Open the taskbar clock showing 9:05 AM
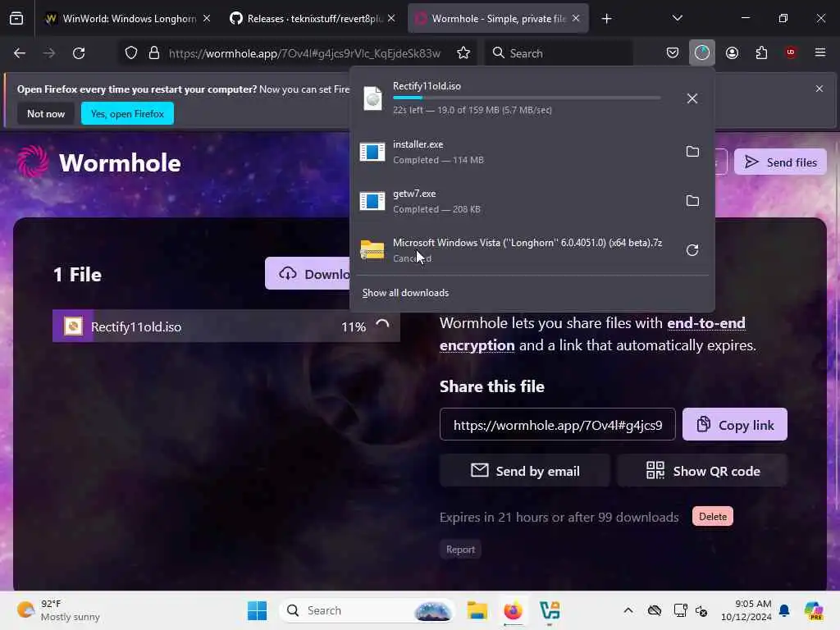 click(746, 610)
